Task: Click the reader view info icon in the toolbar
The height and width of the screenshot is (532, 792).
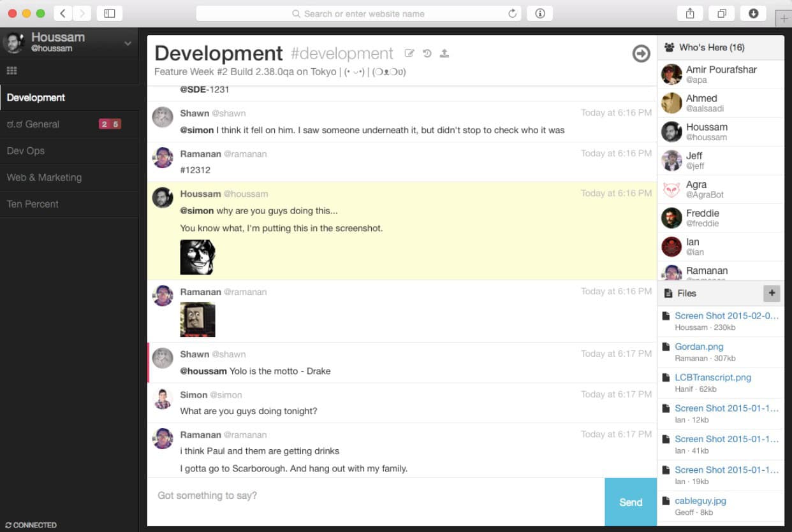Action: 539,13
